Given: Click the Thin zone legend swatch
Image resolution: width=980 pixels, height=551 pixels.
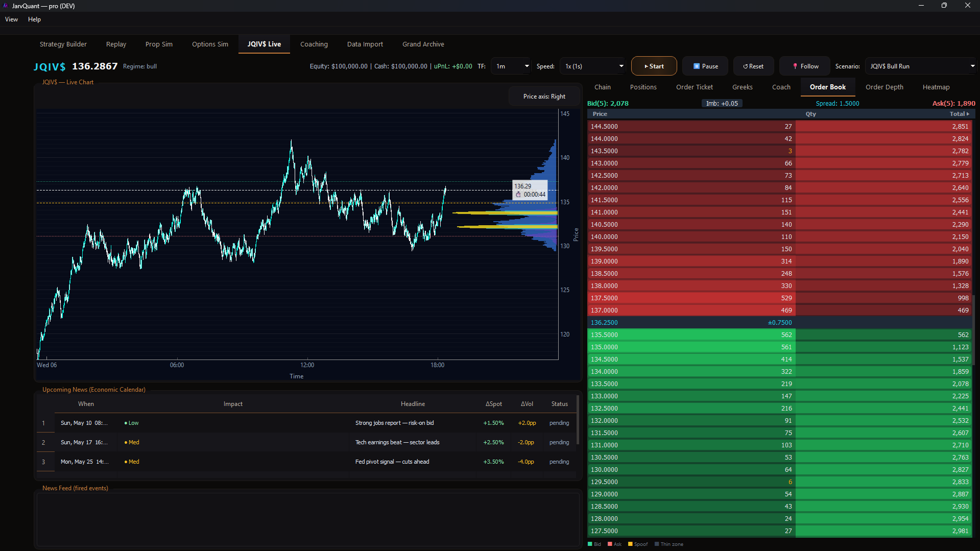Looking at the screenshot, I should [657, 544].
